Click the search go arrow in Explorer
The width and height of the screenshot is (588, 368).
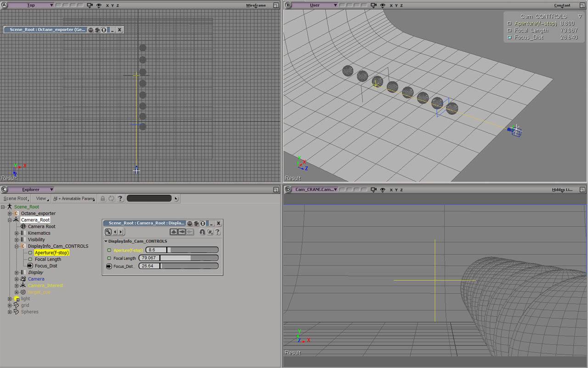(x=176, y=199)
